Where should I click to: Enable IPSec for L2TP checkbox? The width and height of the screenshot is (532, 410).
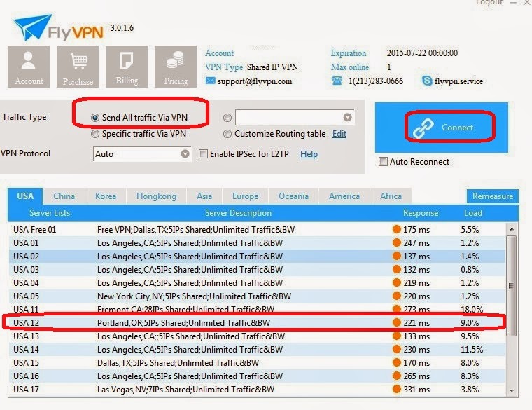[203, 154]
